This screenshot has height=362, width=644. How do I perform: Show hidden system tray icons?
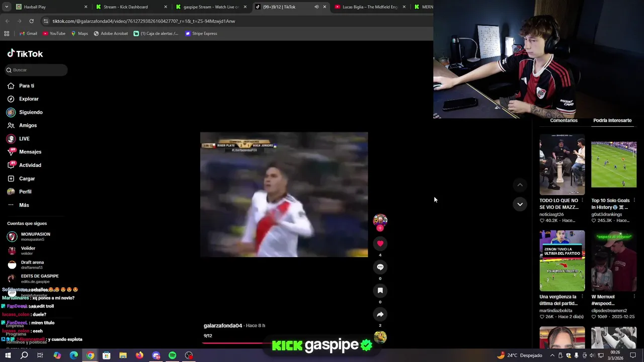[552, 355]
